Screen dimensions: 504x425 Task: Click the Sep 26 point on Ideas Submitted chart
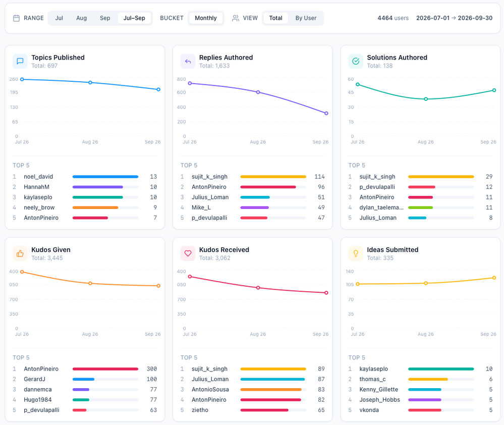coord(494,278)
